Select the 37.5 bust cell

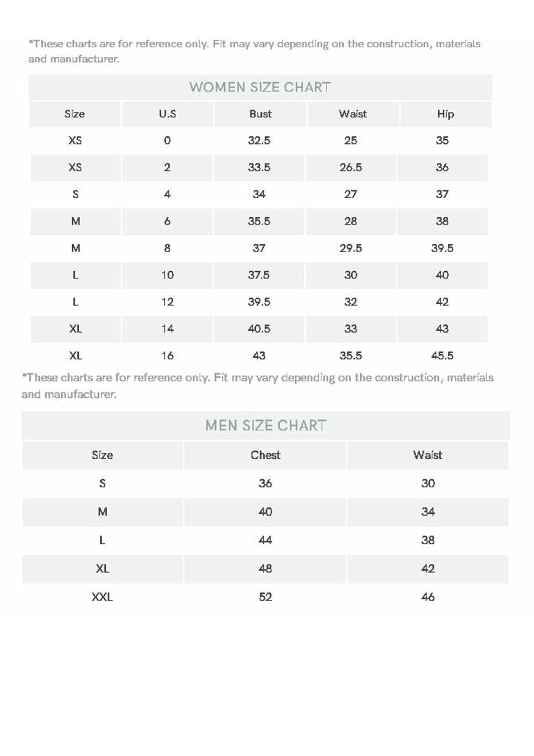click(259, 275)
